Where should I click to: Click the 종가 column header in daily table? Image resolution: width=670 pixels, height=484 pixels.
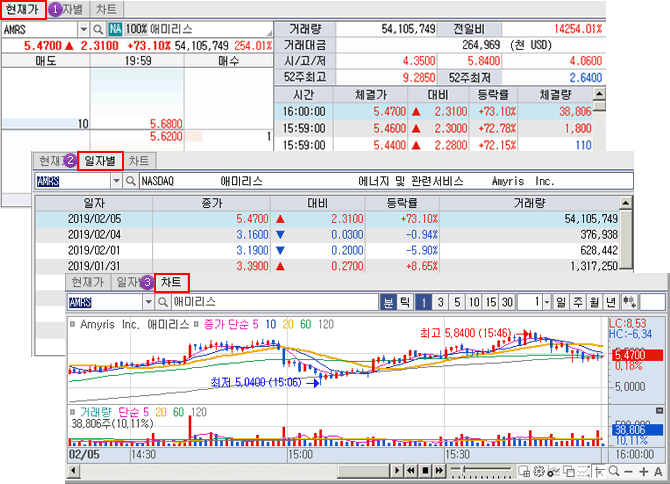pos(212,203)
